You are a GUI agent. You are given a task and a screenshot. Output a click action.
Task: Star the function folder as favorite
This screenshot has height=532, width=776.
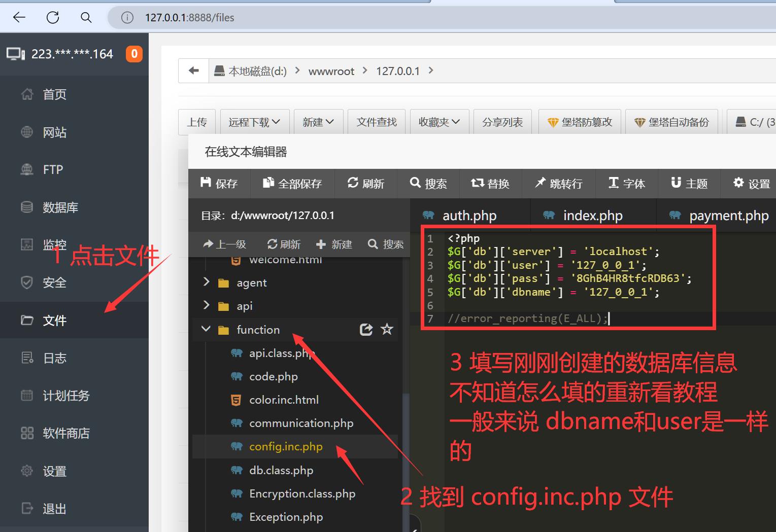pyautogui.click(x=387, y=330)
